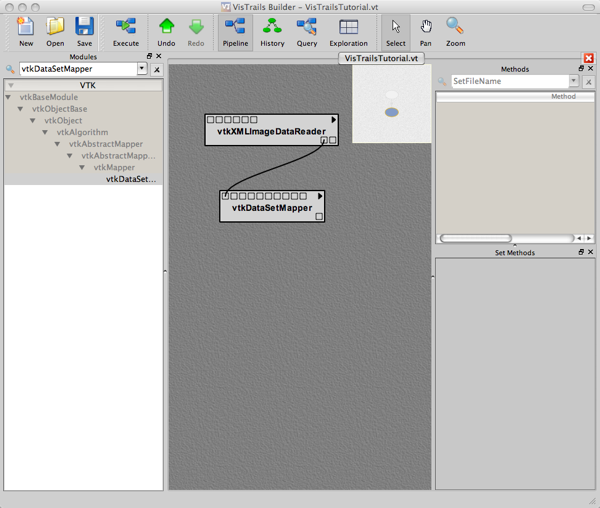This screenshot has height=508, width=600.
Task: Close the Methods panel
Action: coord(590,68)
